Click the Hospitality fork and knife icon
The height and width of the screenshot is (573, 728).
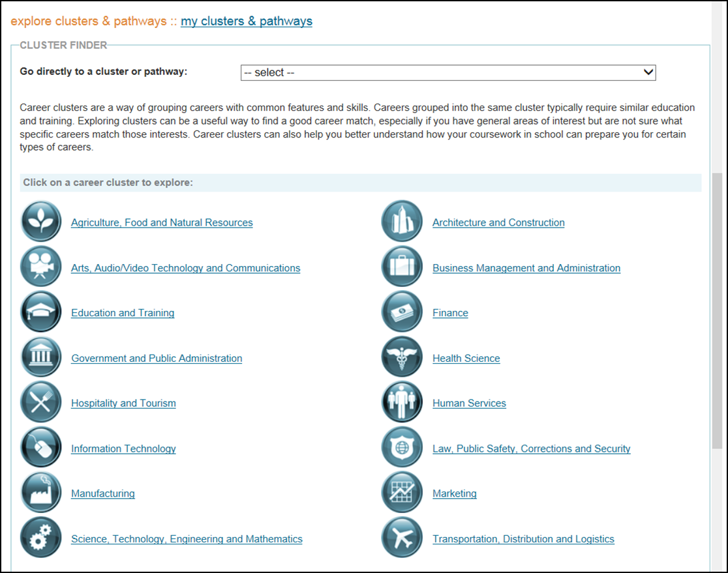point(41,402)
